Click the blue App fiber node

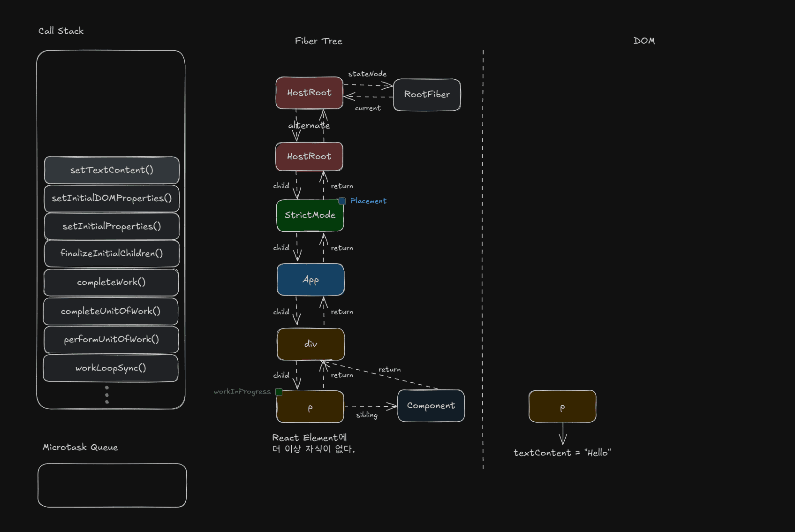[310, 280]
